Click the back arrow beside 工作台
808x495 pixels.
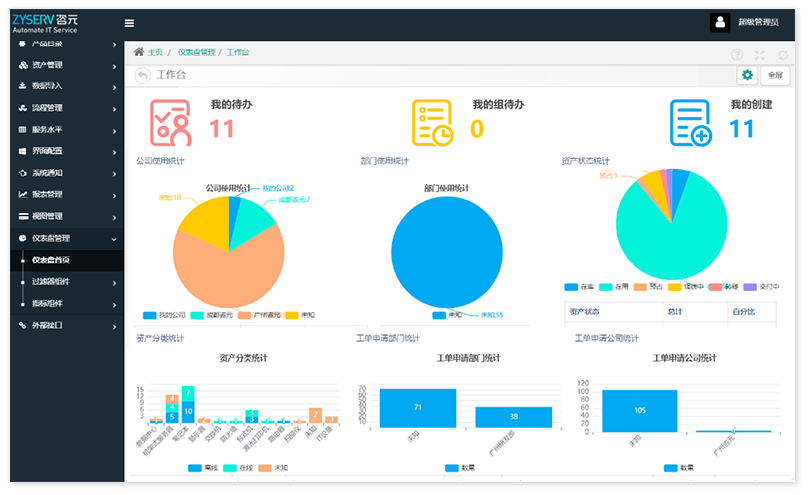click(x=143, y=76)
